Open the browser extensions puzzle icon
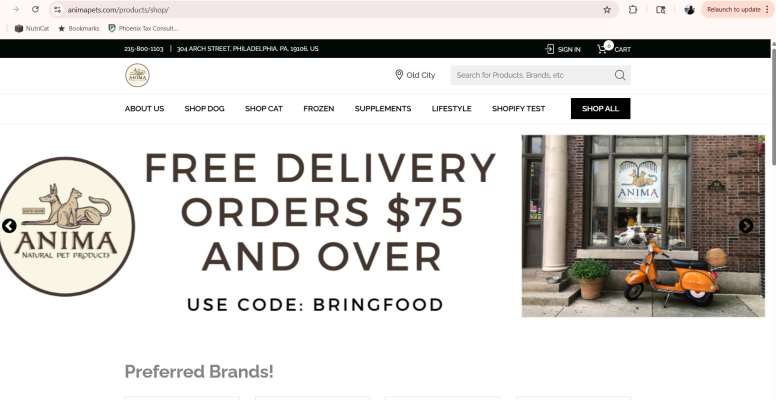Image resolution: width=776 pixels, height=400 pixels. click(x=633, y=9)
